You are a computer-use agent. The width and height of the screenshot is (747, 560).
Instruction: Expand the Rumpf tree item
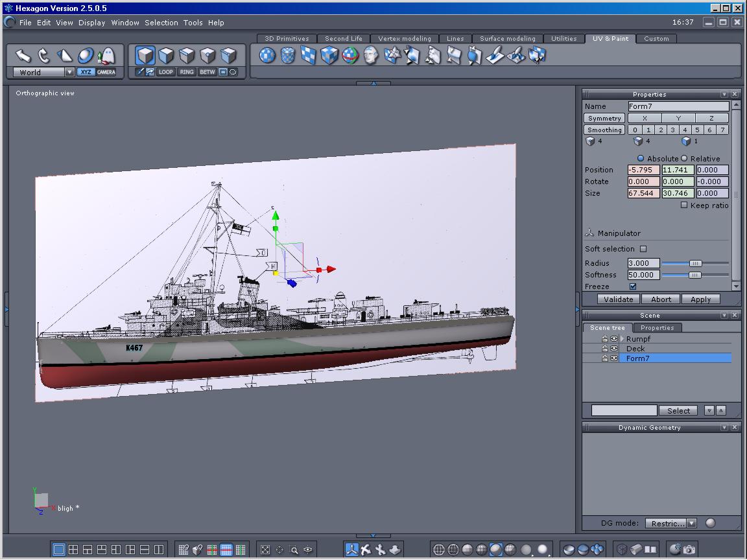622,339
